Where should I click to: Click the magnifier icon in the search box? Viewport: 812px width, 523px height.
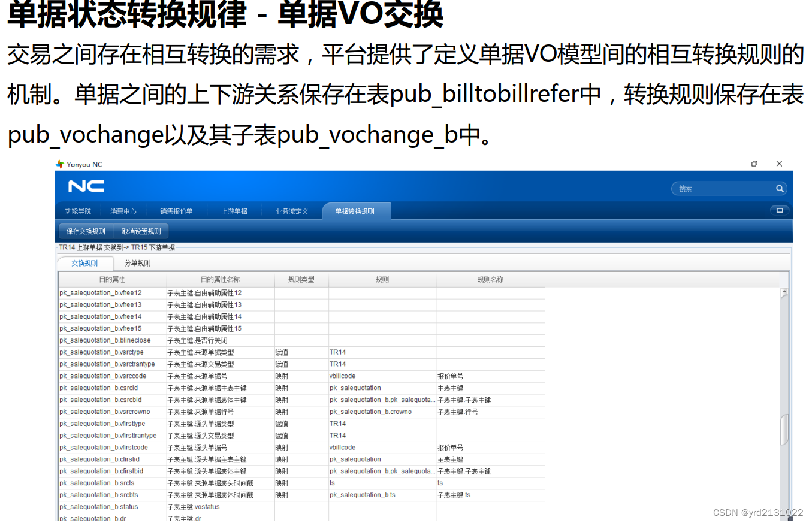click(x=780, y=188)
